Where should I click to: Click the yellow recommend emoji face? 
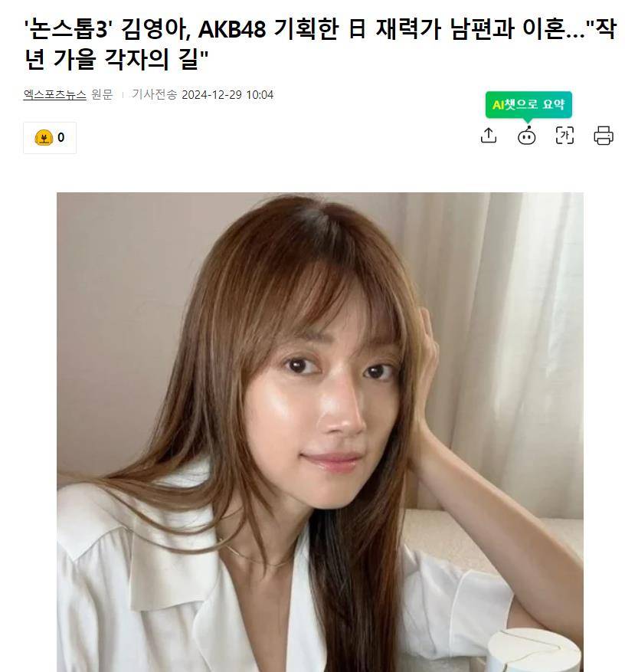coord(43,138)
